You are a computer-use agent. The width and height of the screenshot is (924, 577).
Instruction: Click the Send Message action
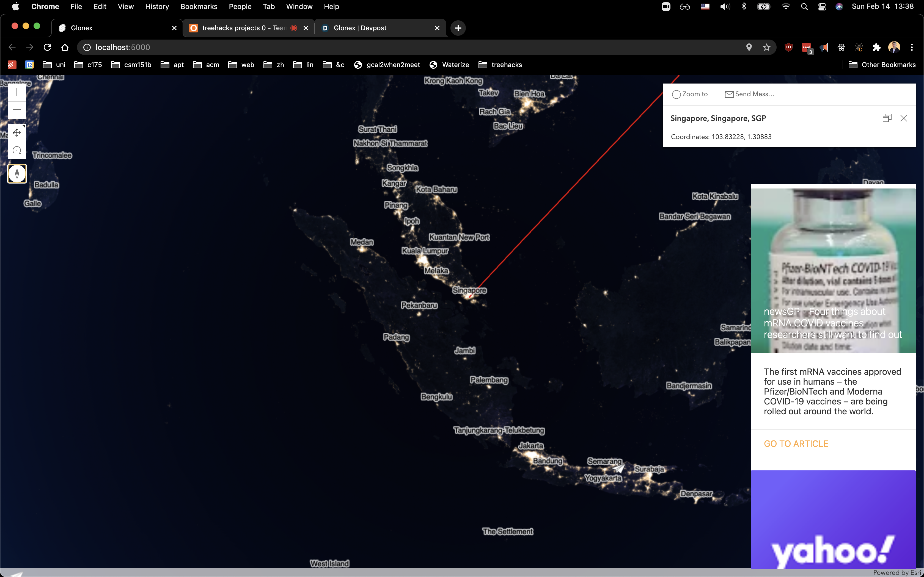pyautogui.click(x=749, y=94)
